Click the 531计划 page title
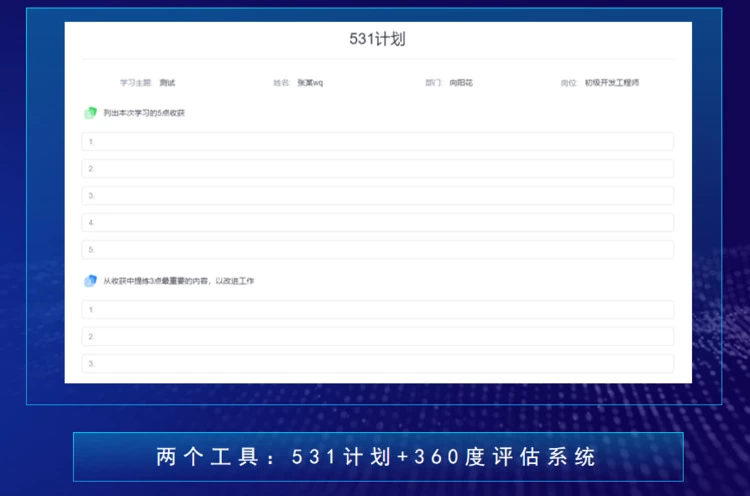This screenshot has height=496, width=750. point(377,39)
